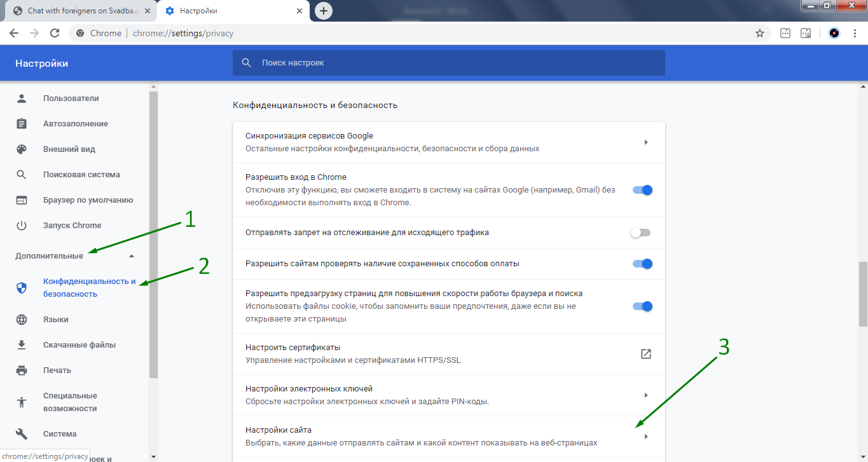Expand Синхронизация сервисов Google arrow
This screenshot has height=462, width=868.
(645, 142)
